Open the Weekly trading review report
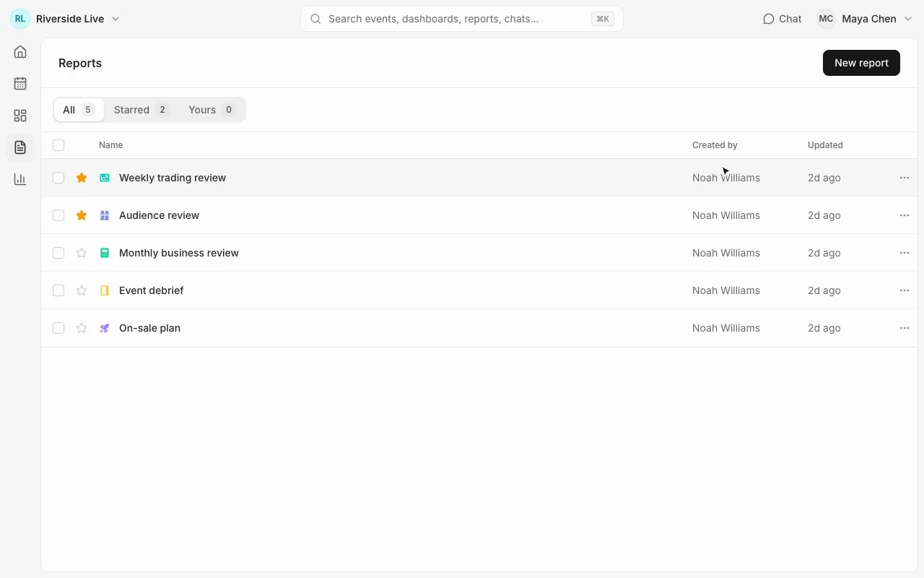This screenshot has height=578, width=924. click(x=173, y=178)
